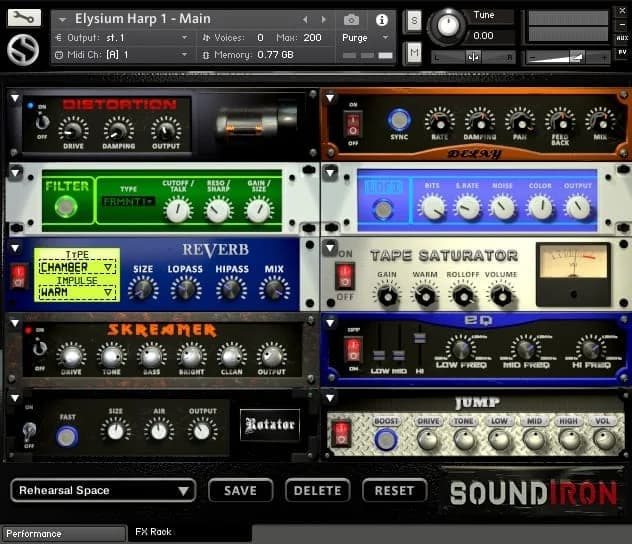Toggle the PV button
The width and height of the screenshot is (632, 544).
(622, 52)
